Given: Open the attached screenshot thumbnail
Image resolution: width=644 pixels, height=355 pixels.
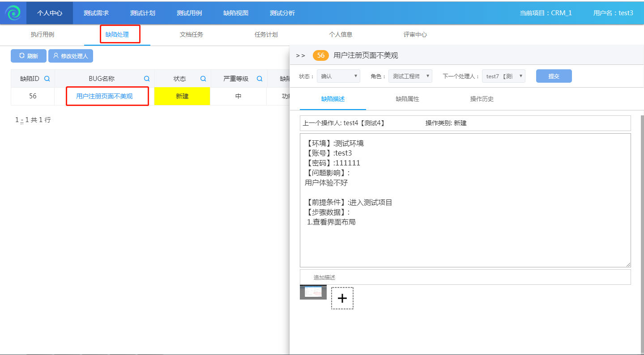Looking at the screenshot, I should (313, 292).
